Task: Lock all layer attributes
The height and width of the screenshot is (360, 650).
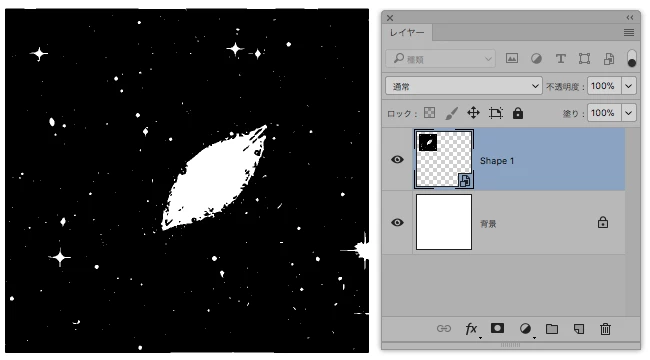Action: point(518,113)
